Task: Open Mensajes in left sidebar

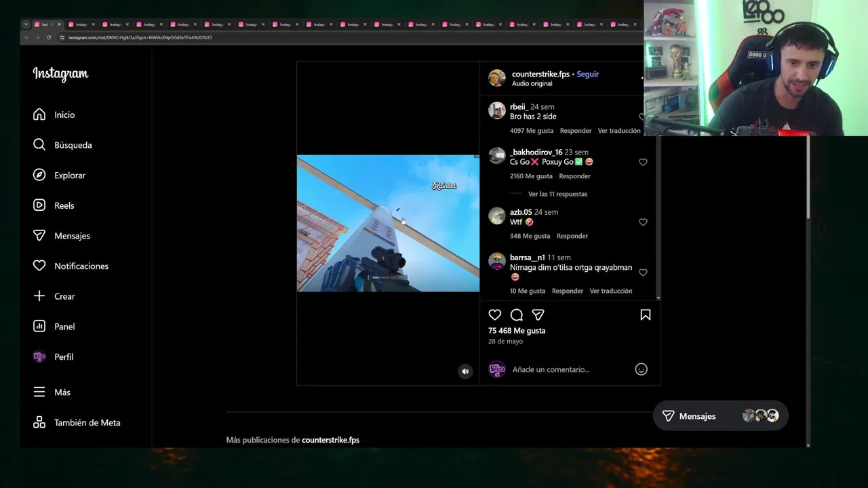Action: pyautogui.click(x=62, y=236)
